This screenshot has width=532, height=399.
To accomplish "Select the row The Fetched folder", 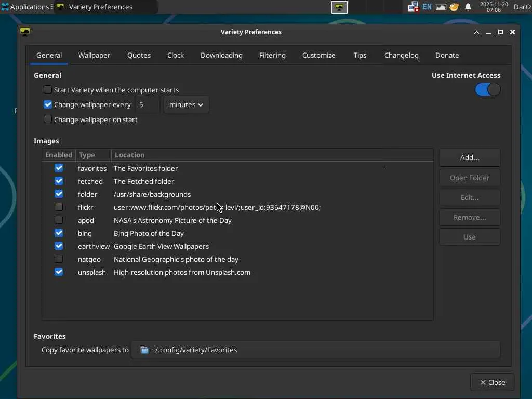I will (x=237, y=181).
